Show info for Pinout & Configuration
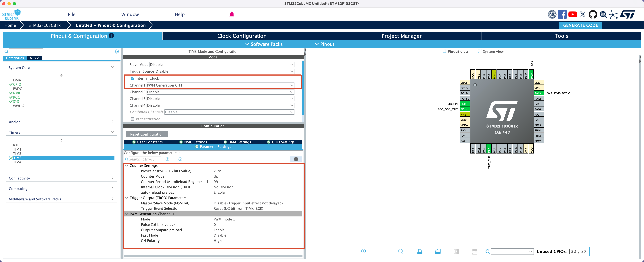644x262 pixels. 112,36
